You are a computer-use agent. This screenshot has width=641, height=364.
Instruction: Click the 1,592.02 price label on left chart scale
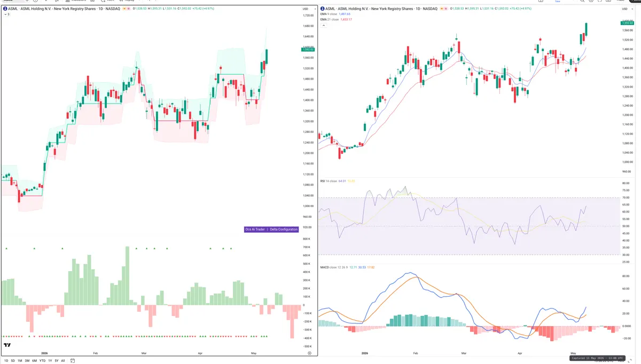(x=308, y=49)
